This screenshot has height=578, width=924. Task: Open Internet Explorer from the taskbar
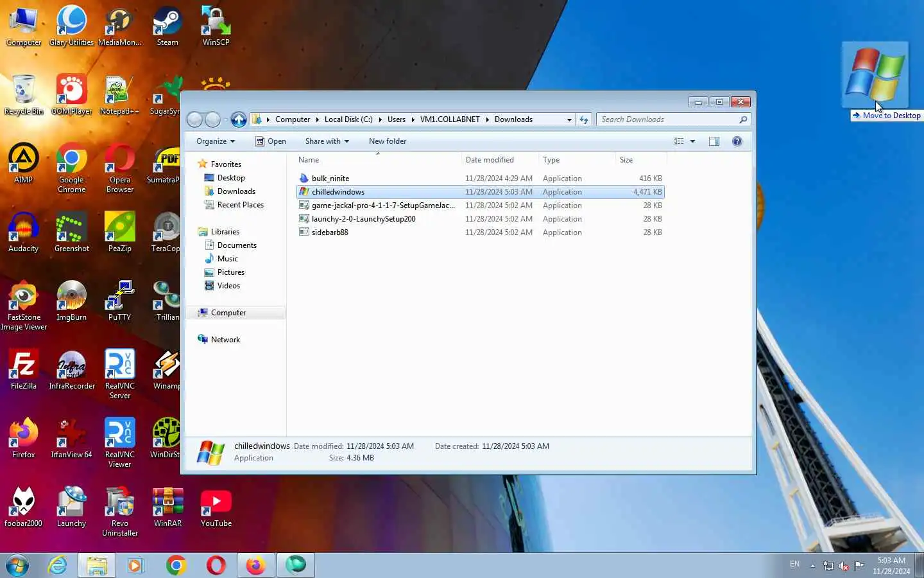pyautogui.click(x=58, y=566)
